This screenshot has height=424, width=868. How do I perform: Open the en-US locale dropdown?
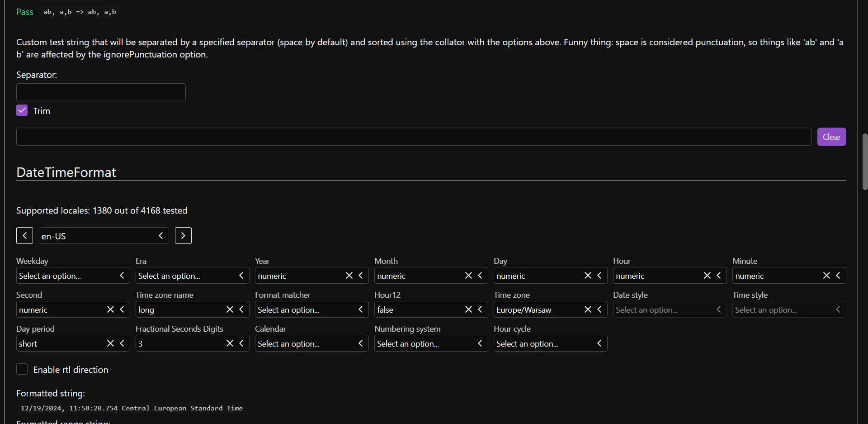click(104, 236)
